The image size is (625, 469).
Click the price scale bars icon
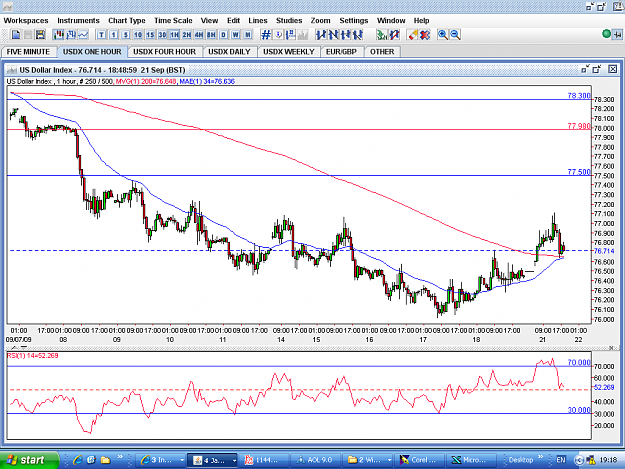pos(291,35)
